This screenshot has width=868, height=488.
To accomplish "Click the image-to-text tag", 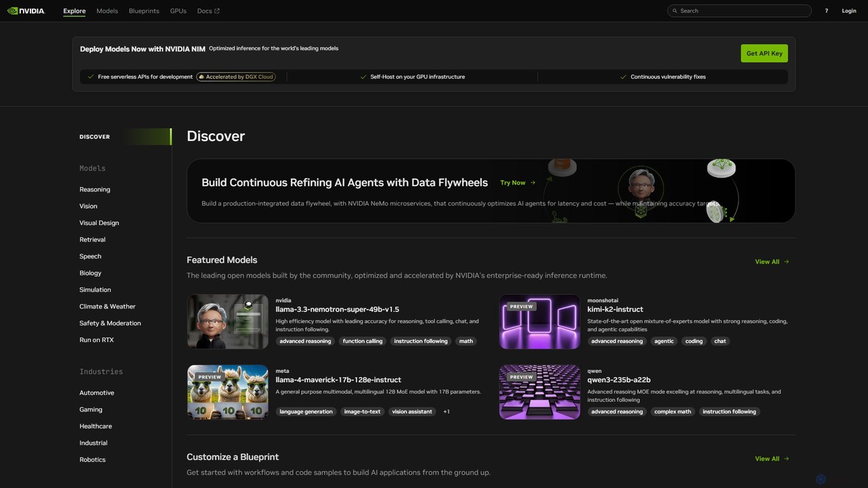I will [362, 411].
